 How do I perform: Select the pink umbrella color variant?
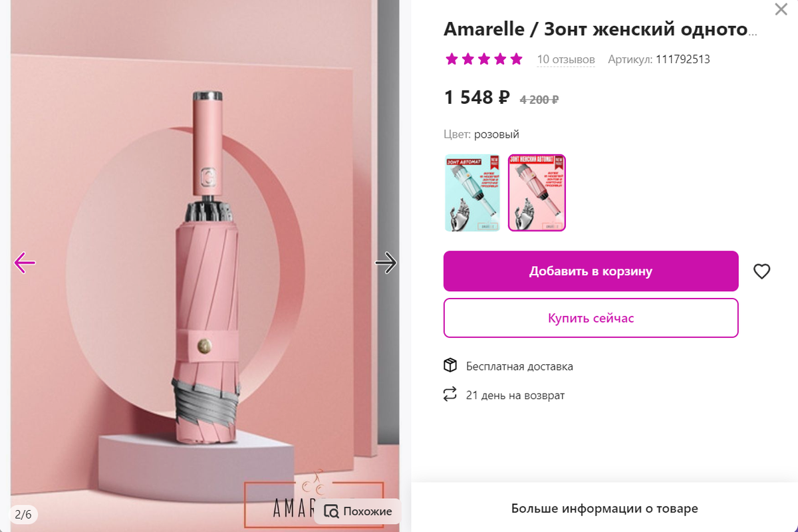537,193
